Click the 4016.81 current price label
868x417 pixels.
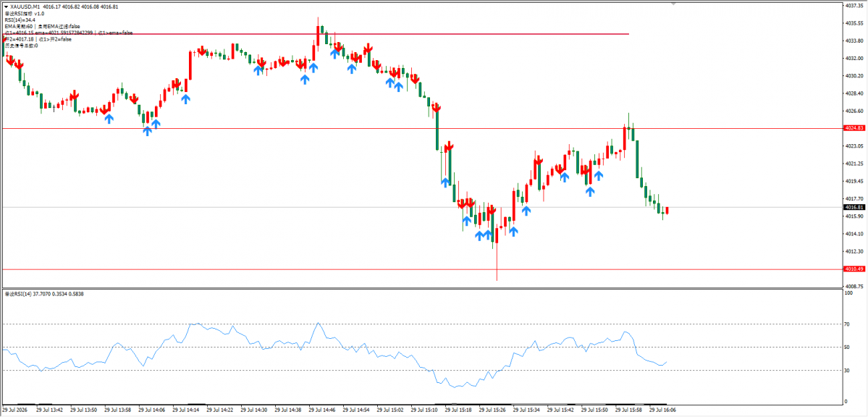coord(854,207)
